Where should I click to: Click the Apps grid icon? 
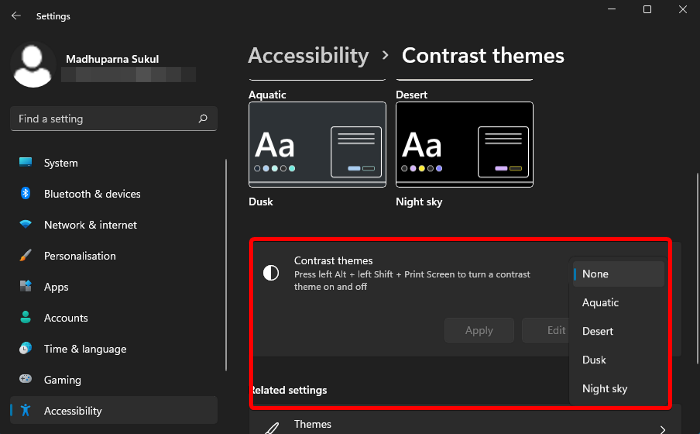[25, 287]
